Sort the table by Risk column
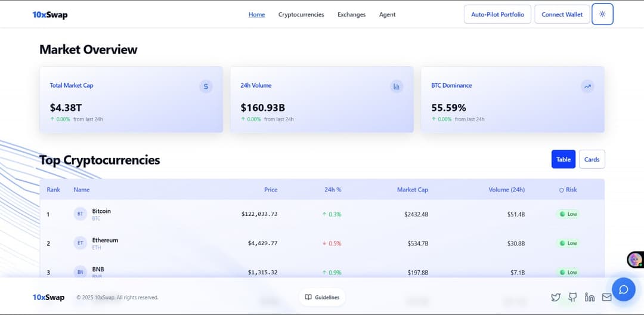 [x=568, y=190]
